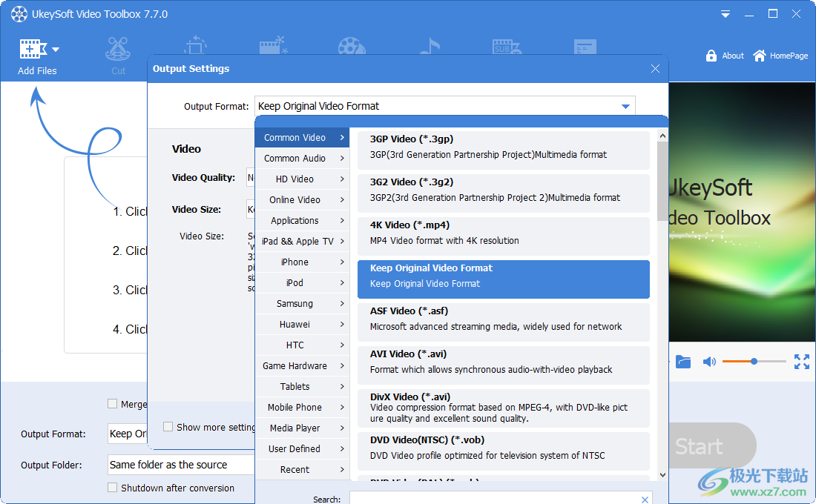Choose DivX Video (*.avi) format
The image size is (816, 504).
pyautogui.click(x=503, y=408)
